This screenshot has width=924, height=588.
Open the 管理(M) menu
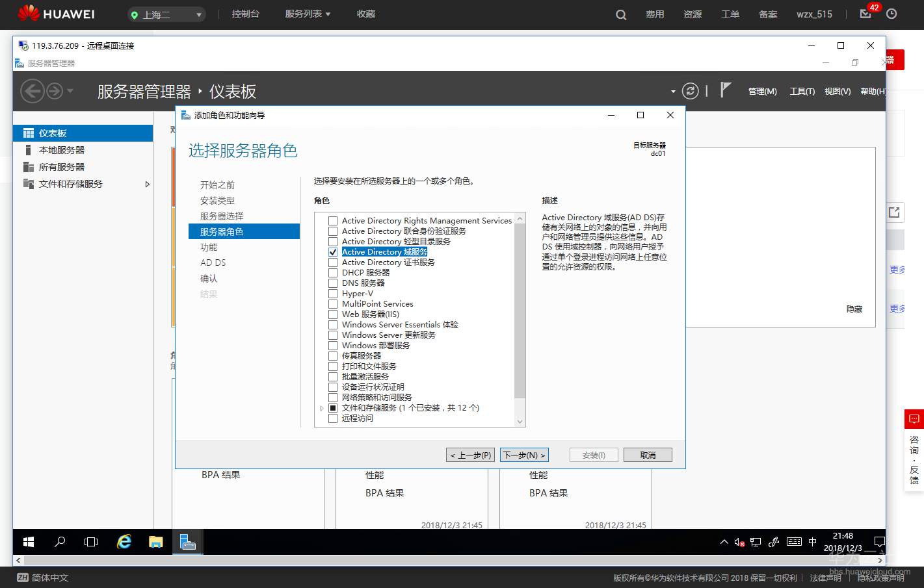pos(762,91)
